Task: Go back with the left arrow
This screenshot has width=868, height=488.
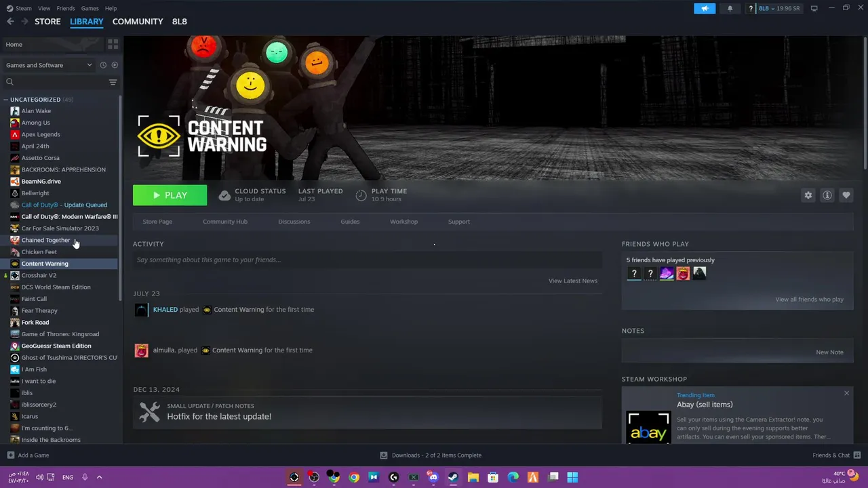Action: [x=10, y=22]
